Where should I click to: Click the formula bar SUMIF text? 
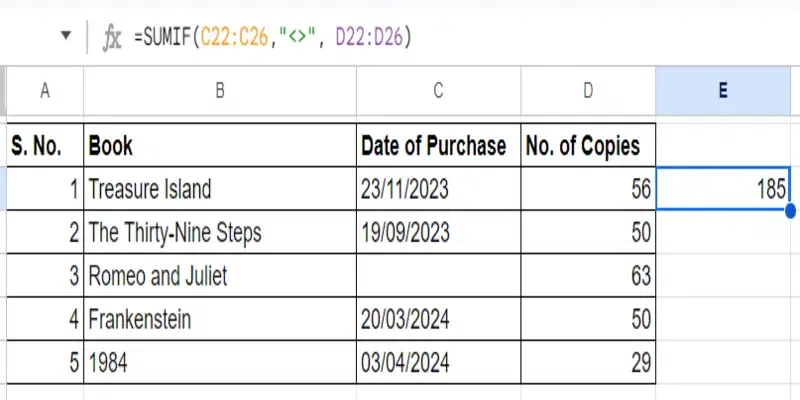pos(272,37)
